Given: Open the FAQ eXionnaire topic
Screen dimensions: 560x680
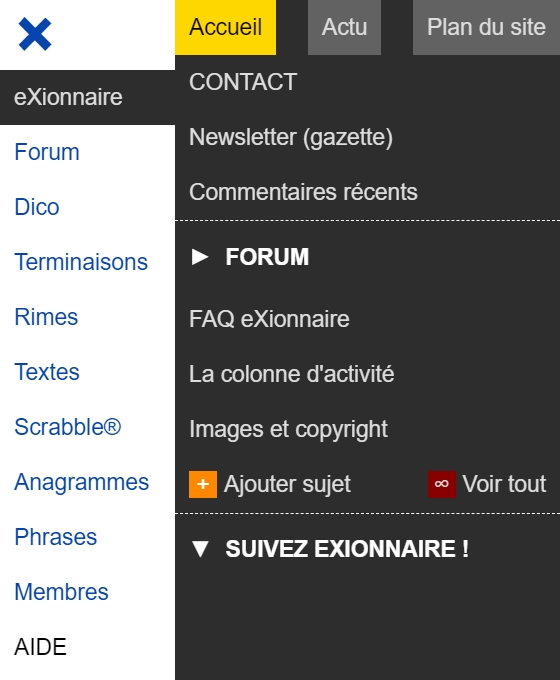Looking at the screenshot, I should (x=269, y=319).
